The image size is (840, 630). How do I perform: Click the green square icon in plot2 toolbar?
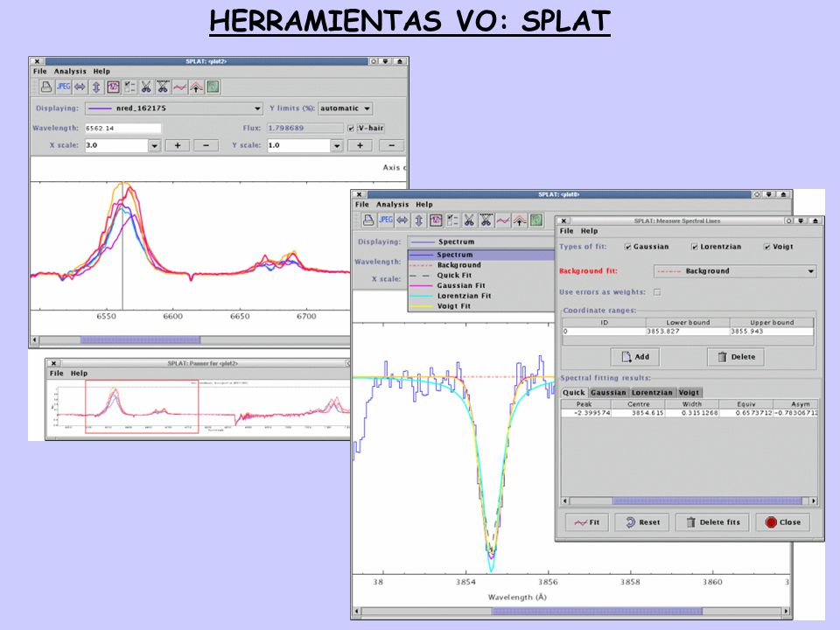[x=213, y=87]
